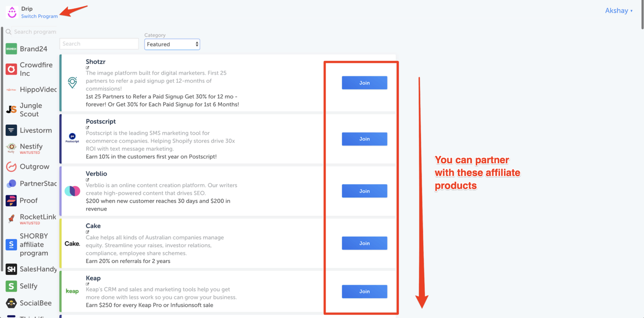Select SHORBY affiliate program from sidebar
Image resolution: width=644 pixels, height=318 pixels.
coord(10,244)
